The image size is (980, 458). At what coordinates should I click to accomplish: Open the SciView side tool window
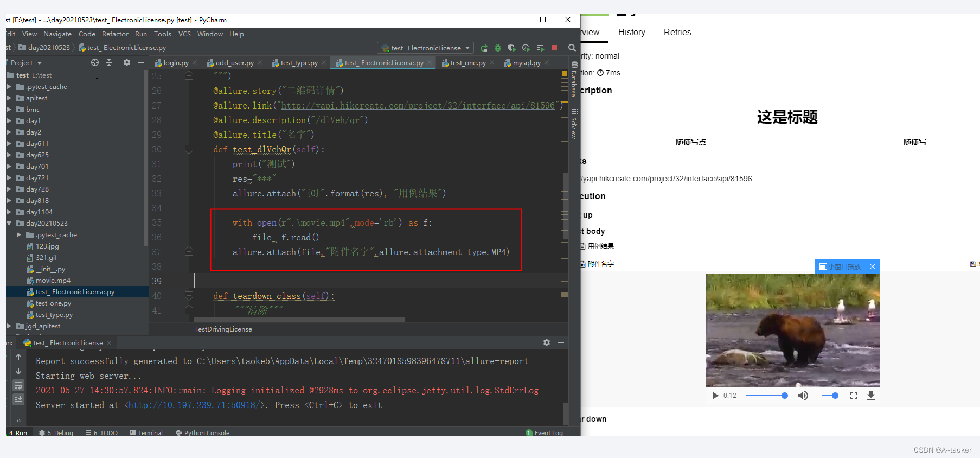pos(574,124)
